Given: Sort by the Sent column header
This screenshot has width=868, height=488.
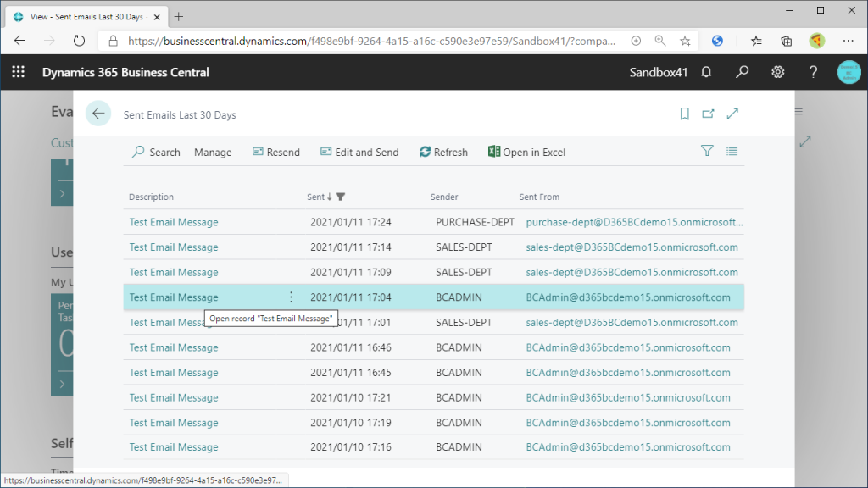Looking at the screenshot, I should (316, 197).
